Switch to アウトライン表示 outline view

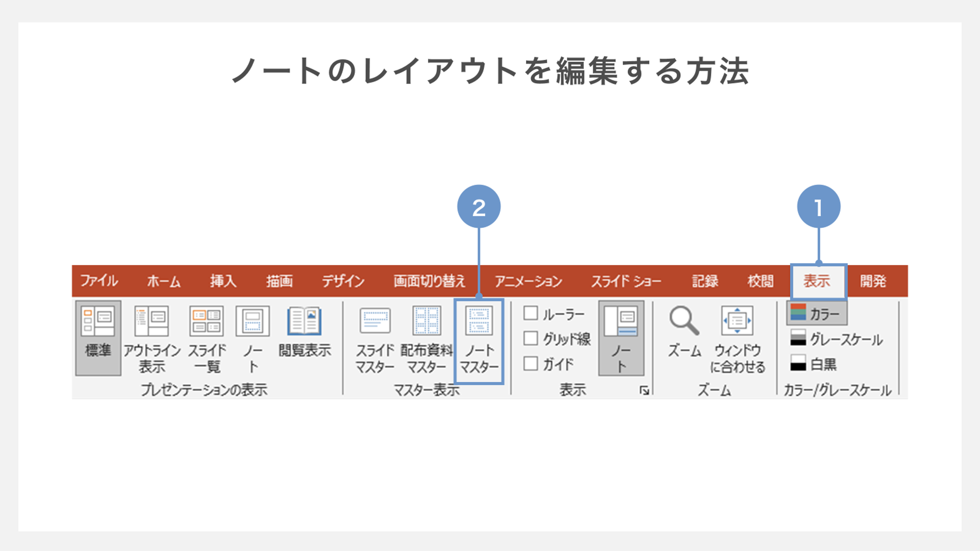(152, 339)
